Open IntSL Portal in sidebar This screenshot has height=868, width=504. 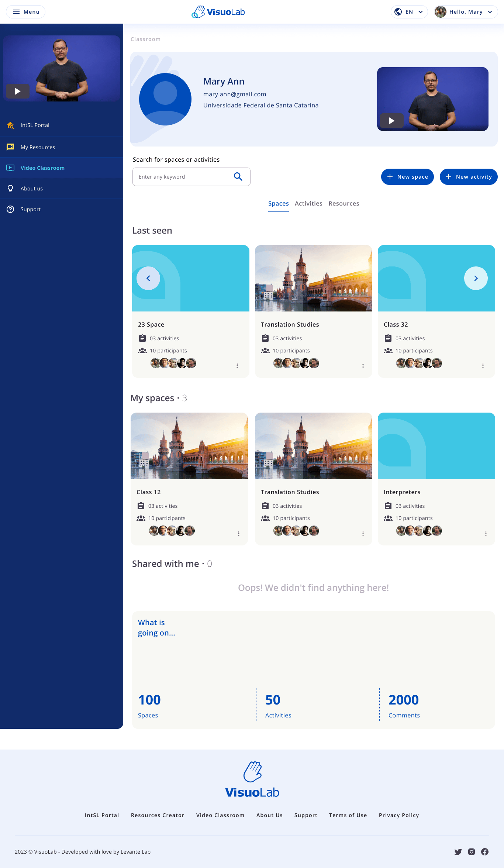tap(62, 125)
